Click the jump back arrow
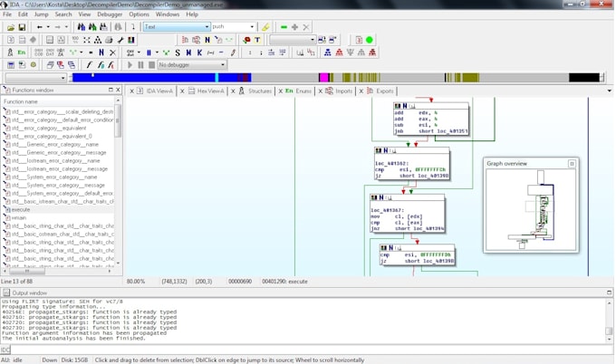Image resolution: width=616 pixels, height=364 pixels. (39, 27)
